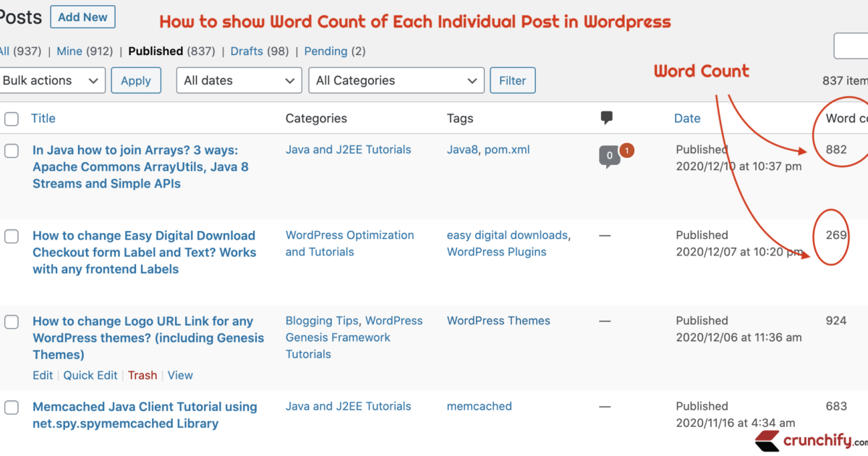Open the change Logo URL Link post
The image size is (868, 456).
pyautogui.click(x=148, y=338)
